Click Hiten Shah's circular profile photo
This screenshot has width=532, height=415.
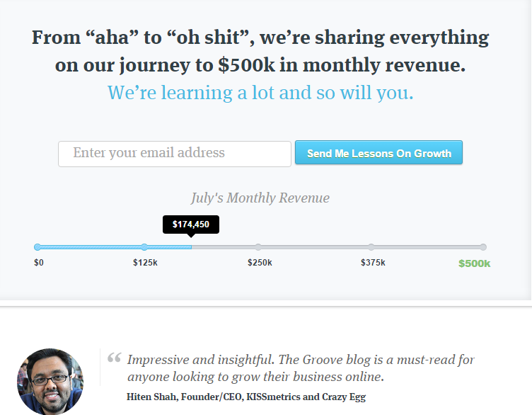tap(50, 382)
